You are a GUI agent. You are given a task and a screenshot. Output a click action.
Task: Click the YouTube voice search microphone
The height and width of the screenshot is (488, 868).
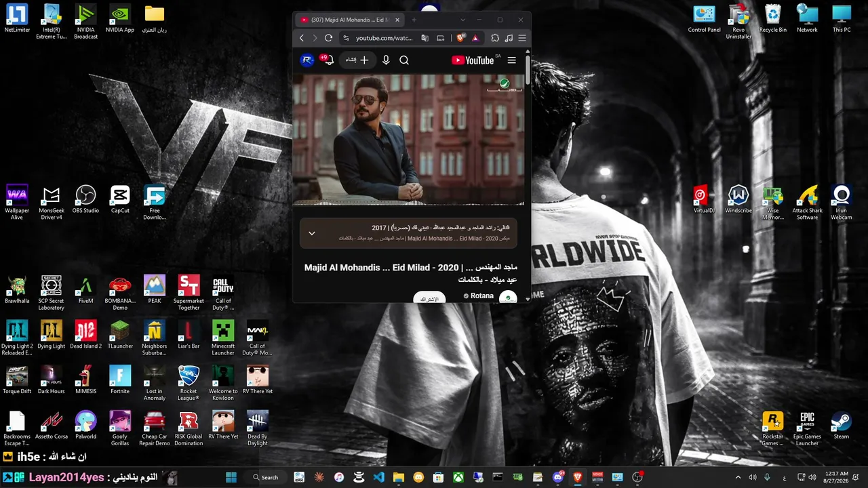[386, 60]
